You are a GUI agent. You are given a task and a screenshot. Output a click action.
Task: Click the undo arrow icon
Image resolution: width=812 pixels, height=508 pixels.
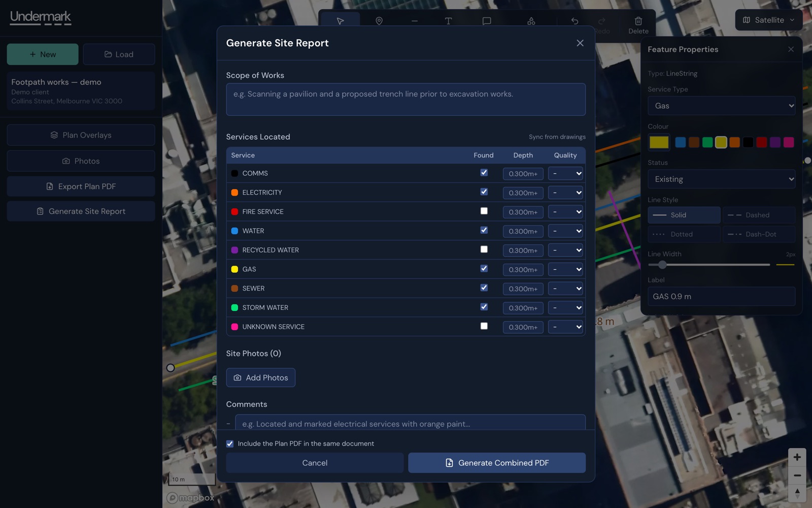(x=574, y=21)
